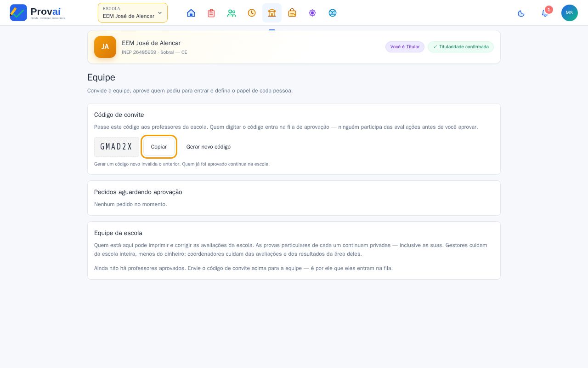Click 'INEP 26485959 · Sobral — CE' text

point(154,52)
